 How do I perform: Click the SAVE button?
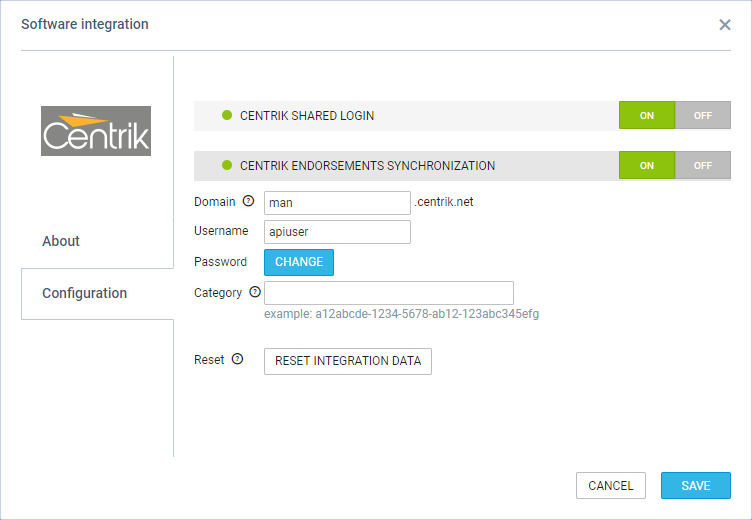click(x=695, y=485)
